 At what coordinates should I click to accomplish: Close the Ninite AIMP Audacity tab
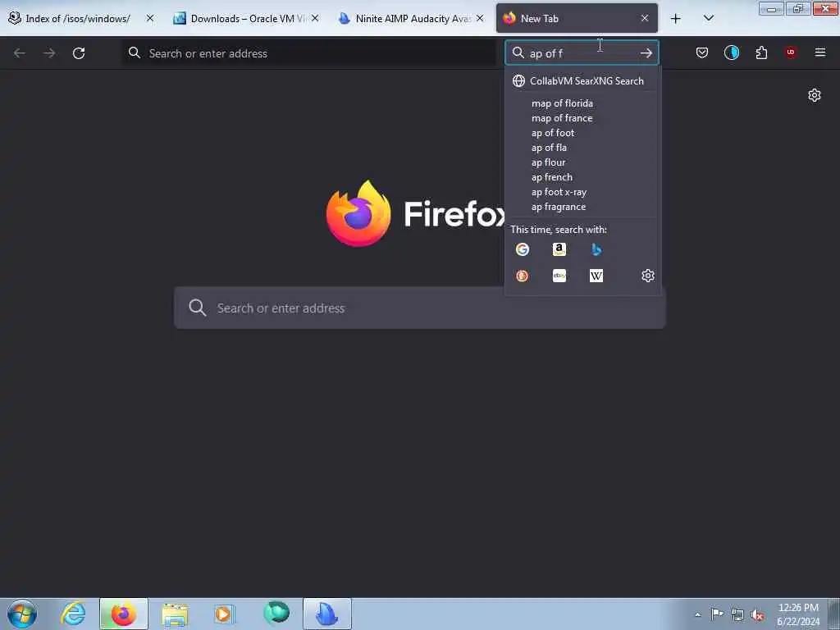(x=480, y=18)
